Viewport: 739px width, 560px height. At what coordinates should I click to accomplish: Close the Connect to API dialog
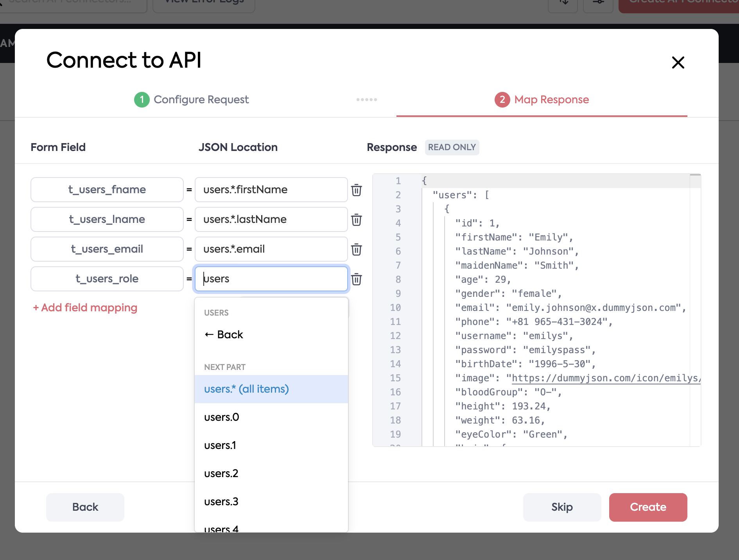pos(678,63)
